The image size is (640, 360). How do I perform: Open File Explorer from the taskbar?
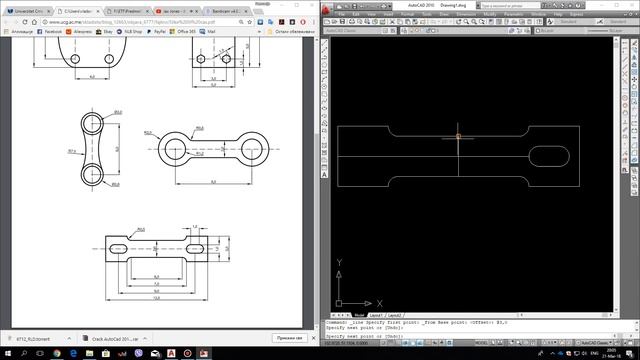pos(90,353)
